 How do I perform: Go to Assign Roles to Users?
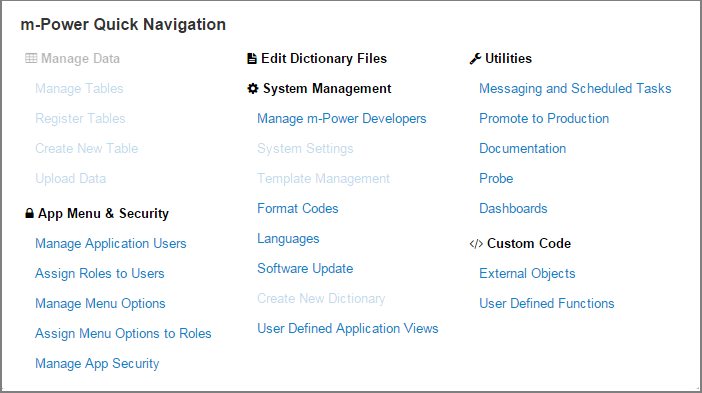pos(100,273)
